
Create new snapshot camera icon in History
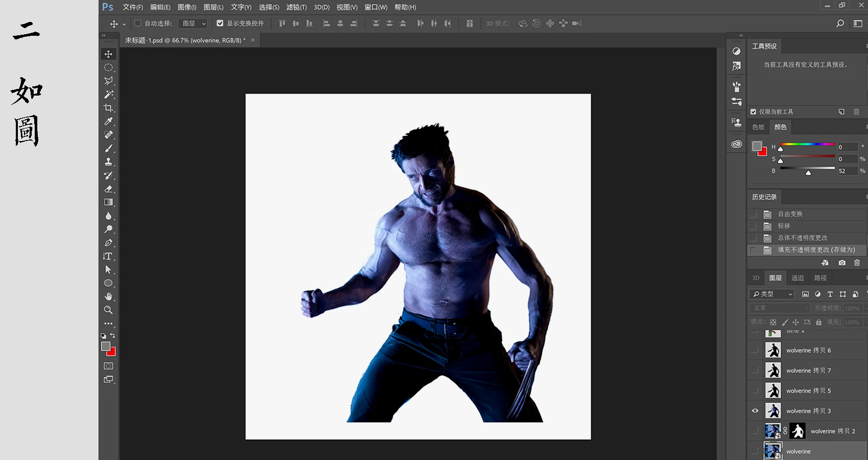(x=842, y=263)
